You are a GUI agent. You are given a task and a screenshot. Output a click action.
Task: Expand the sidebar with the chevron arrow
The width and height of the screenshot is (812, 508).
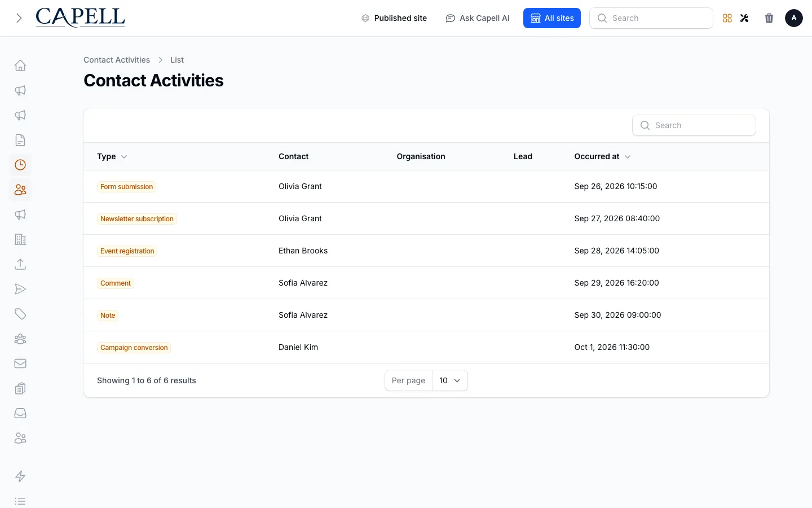coord(19,18)
